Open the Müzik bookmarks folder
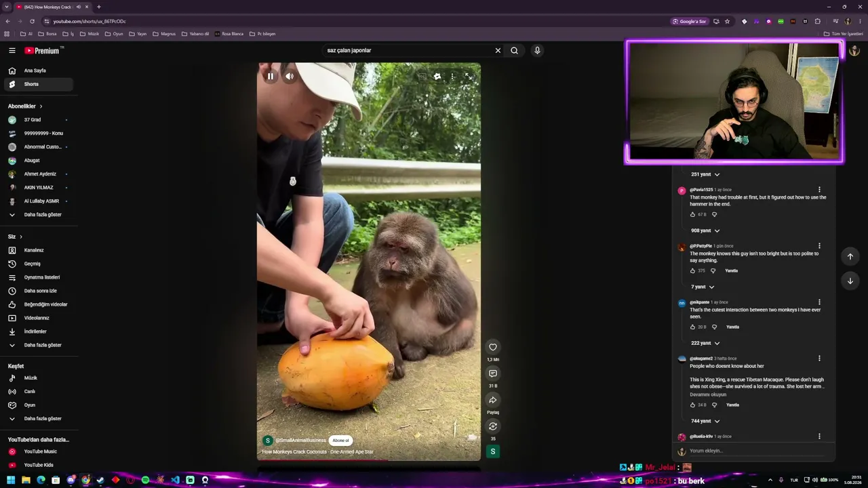Screen dimensions: 868x488 tap(90, 34)
